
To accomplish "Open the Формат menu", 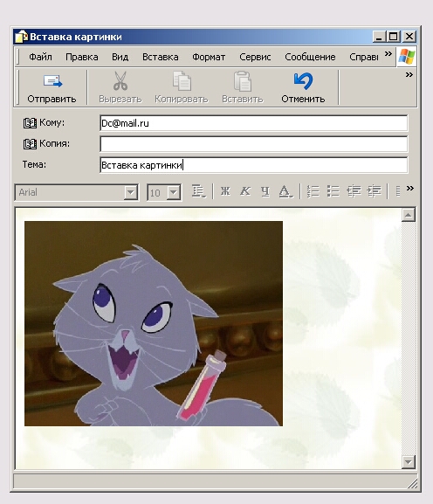I will [x=209, y=57].
